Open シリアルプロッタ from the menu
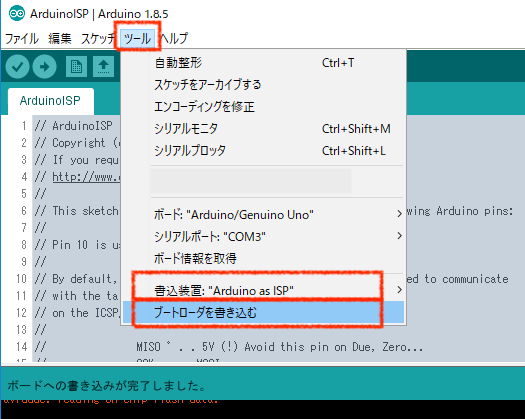Viewport: 525px width, 419px height. (263, 151)
